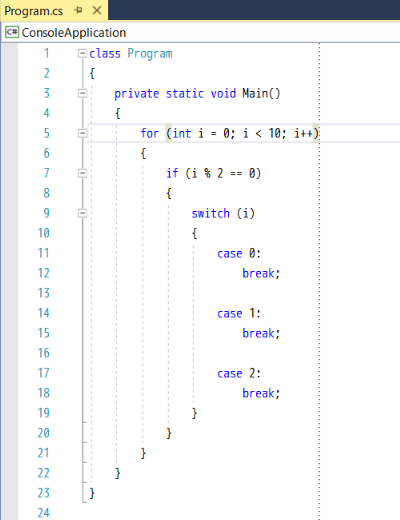
Task: Click the 'int' keyword in the for loop
Action: (182, 133)
